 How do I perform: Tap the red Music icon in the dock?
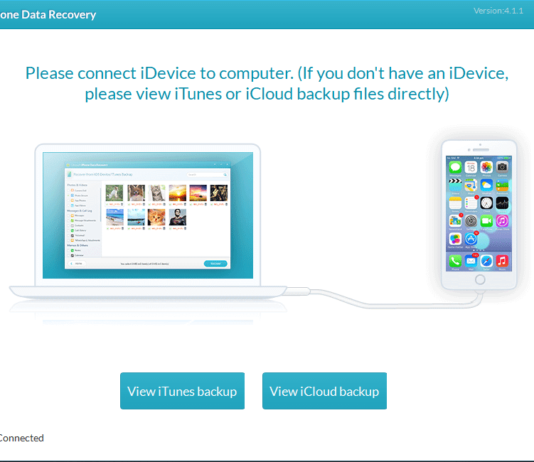click(x=502, y=261)
